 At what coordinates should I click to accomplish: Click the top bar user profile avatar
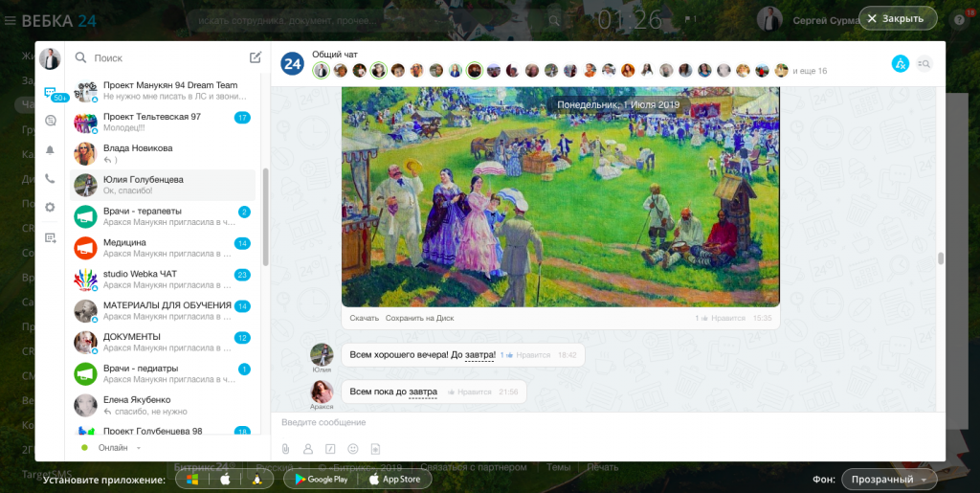click(769, 19)
